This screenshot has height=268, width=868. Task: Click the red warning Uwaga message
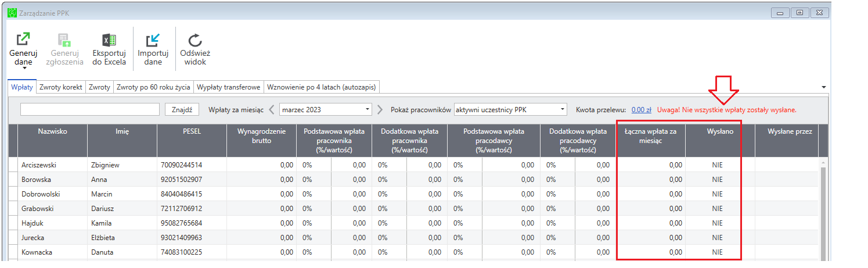click(727, 109)
